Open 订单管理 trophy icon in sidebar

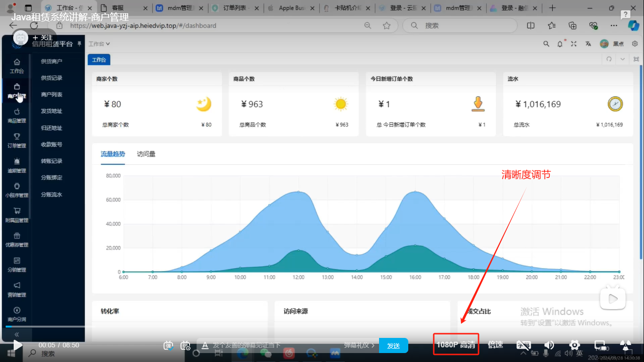click(x=17, y=136)
